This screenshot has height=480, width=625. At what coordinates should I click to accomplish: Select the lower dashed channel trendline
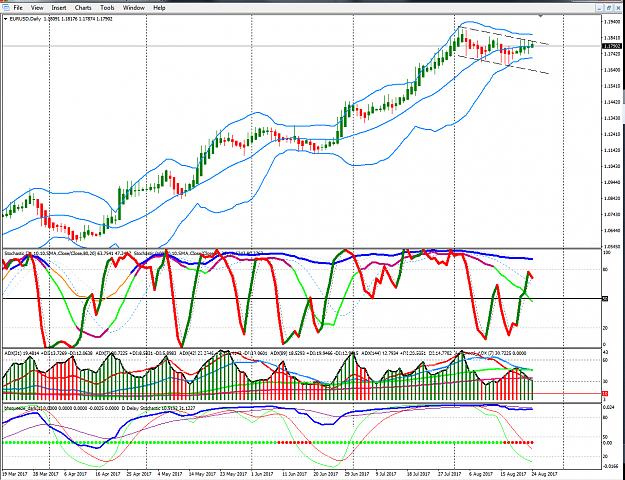504,65
